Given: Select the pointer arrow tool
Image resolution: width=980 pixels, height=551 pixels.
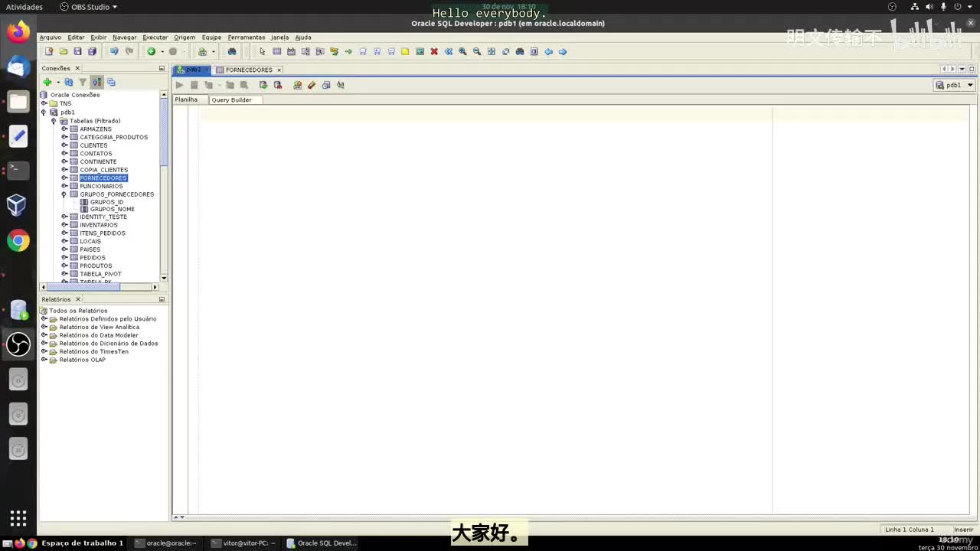Looking at the screenshot, I should pyautogui.click(x=262, y=52).
